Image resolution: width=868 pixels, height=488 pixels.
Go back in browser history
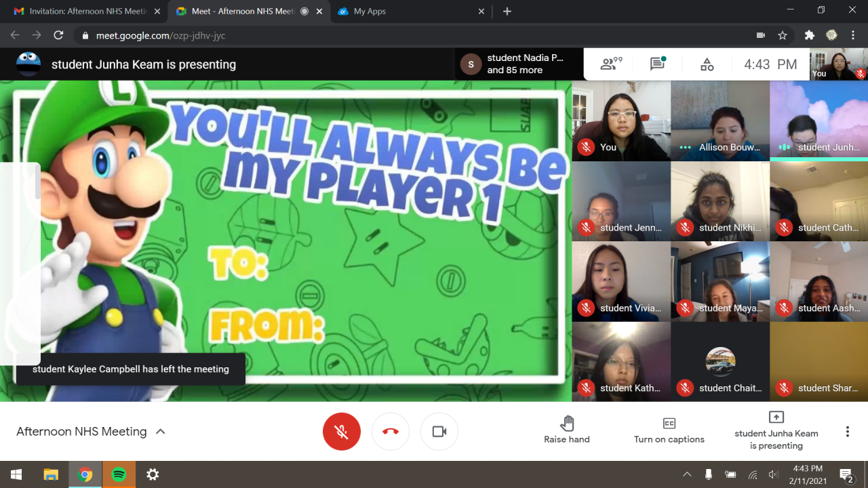click(15, 35)
